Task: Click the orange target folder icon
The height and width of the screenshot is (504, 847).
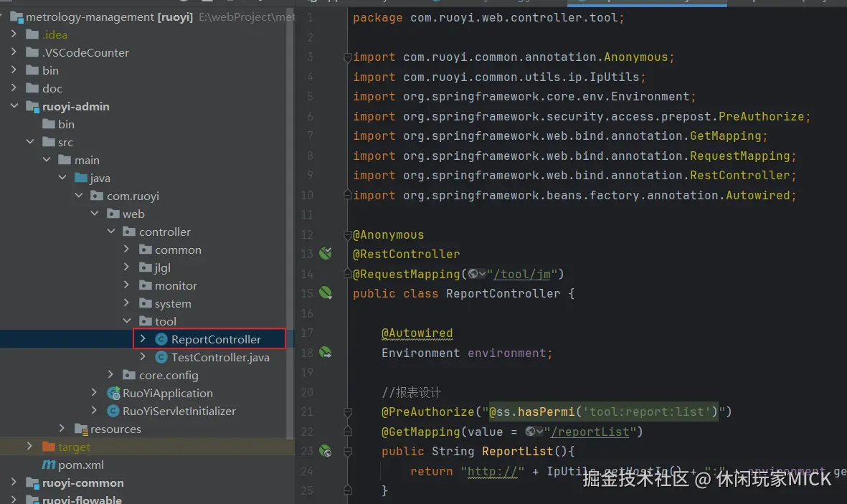Action: tap(49, 447)
